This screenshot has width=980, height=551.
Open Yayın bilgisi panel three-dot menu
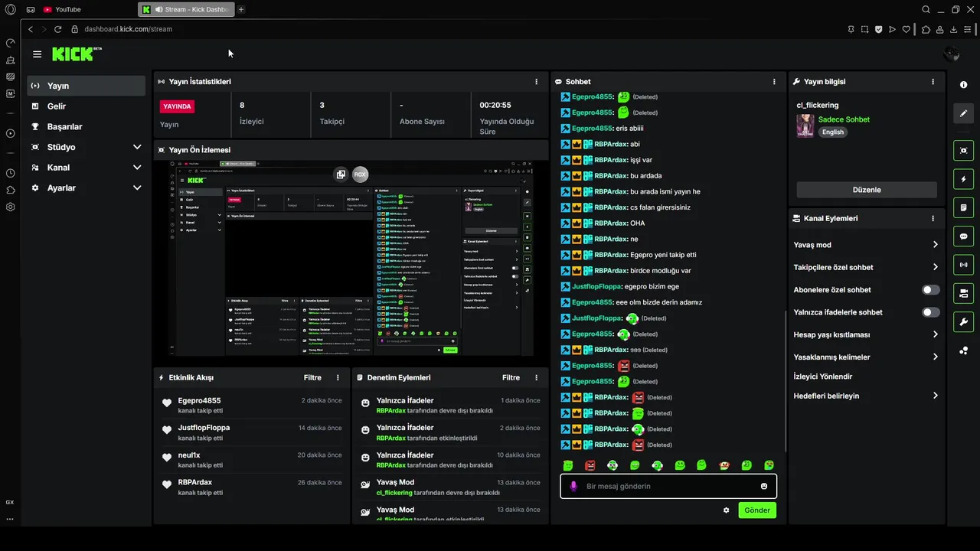(x=933, y=81)
